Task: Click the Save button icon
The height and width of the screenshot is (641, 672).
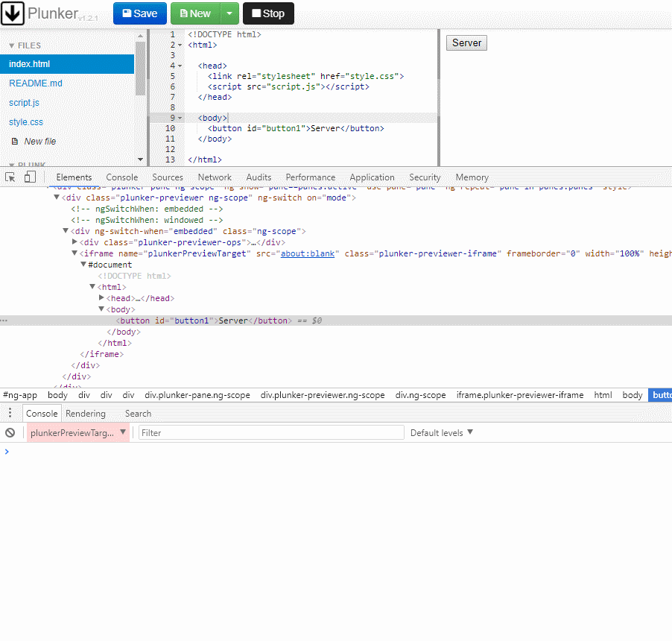Action: pos(128,13)
